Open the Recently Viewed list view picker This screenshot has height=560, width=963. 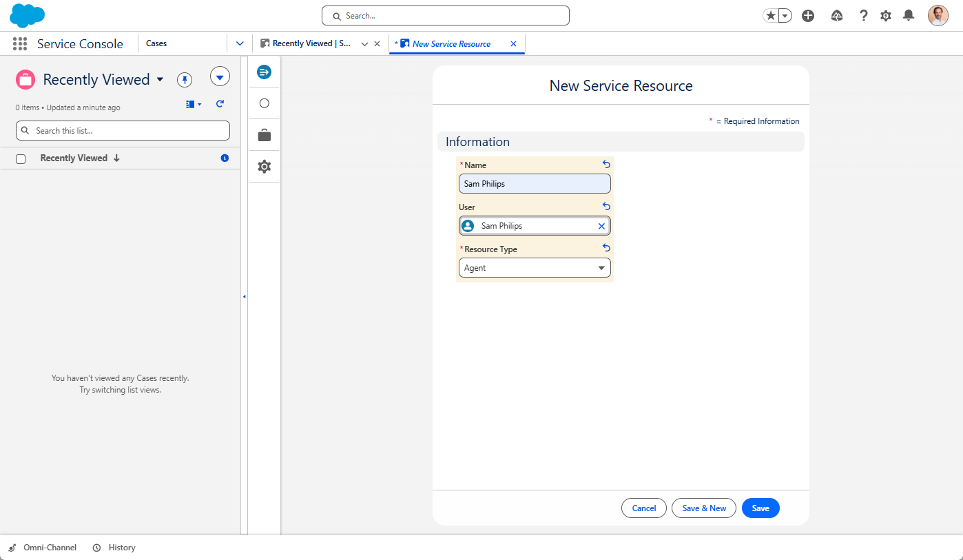[x=160, y=79]
